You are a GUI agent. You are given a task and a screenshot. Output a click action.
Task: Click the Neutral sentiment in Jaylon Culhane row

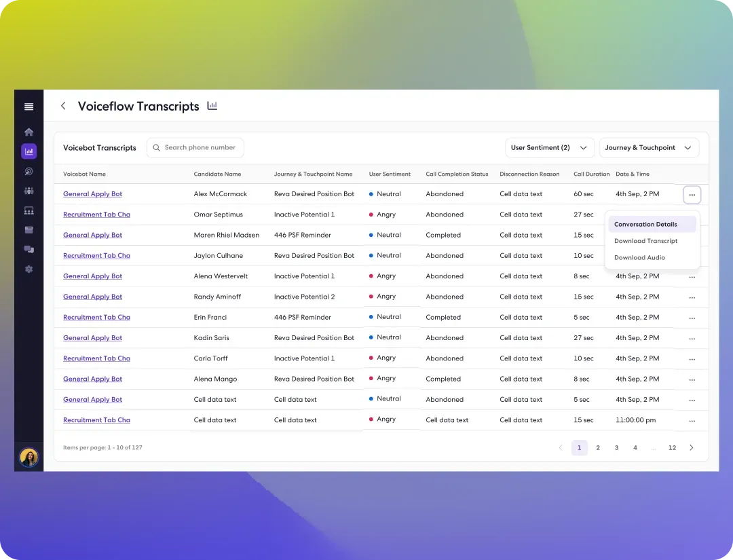385,255
